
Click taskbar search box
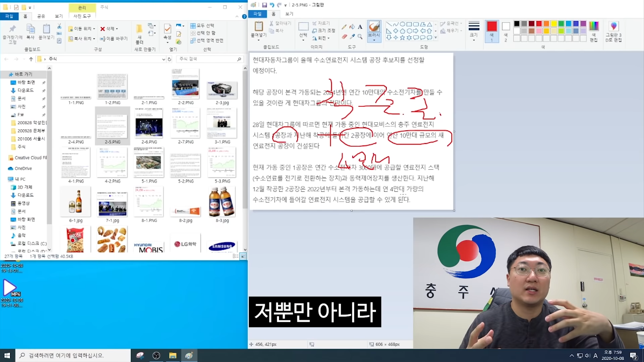73,355
